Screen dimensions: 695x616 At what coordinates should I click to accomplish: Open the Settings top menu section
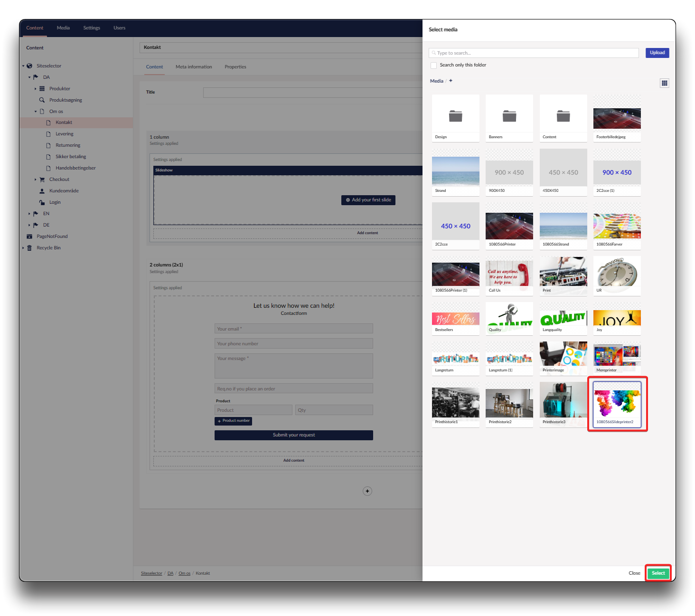[92, 28]
